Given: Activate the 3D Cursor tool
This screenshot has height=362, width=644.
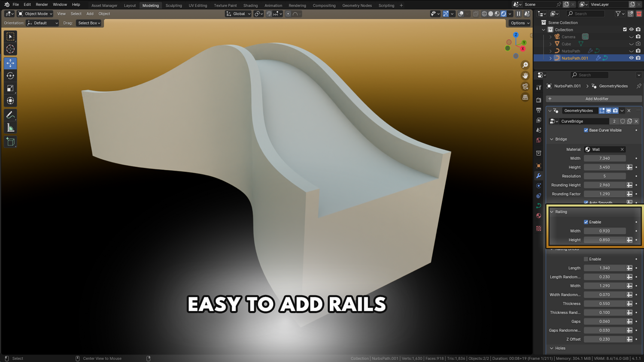Looking at the screenshot, I should (10, 49).
